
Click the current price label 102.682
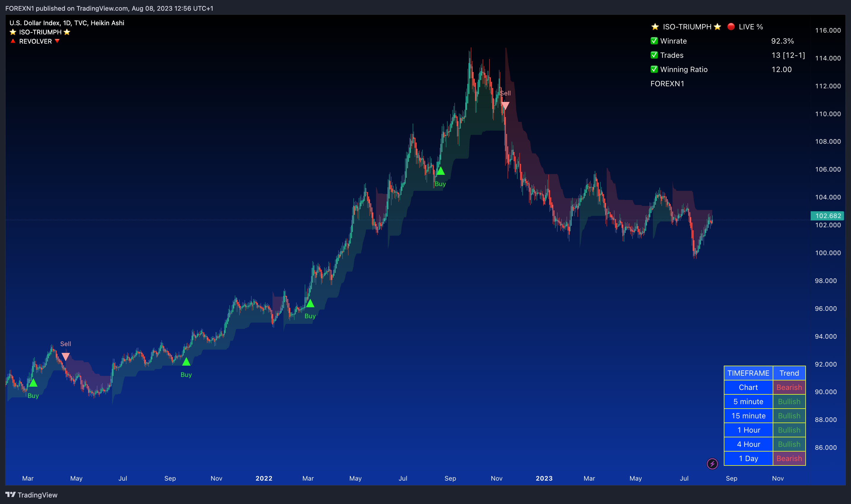(x=827, y=216)
